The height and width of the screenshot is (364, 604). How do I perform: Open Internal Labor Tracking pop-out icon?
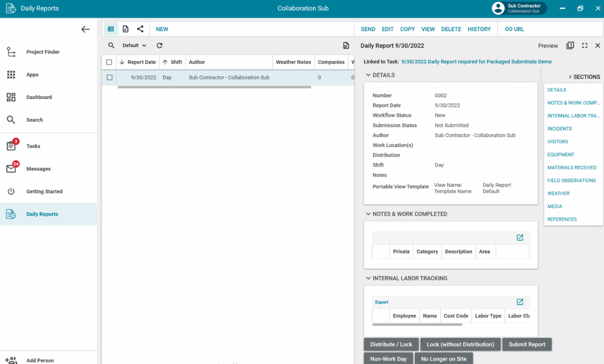coord(520,302)
